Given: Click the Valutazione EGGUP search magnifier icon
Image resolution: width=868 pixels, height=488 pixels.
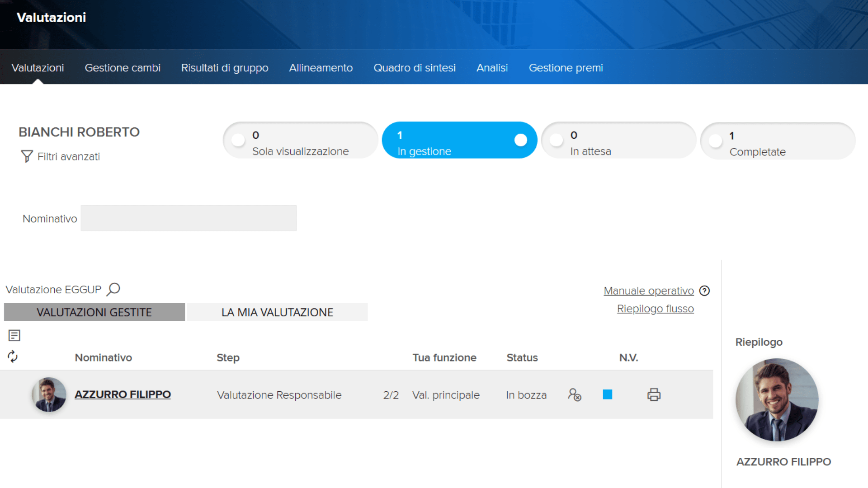Looking at the screenshot, I should [113, 289].
